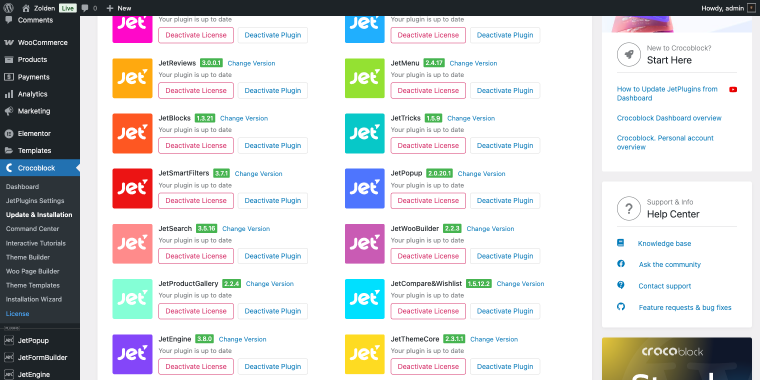Click the JetMenu green plugin logo
This screenshot has width=760, height=380.
[364, 79]
